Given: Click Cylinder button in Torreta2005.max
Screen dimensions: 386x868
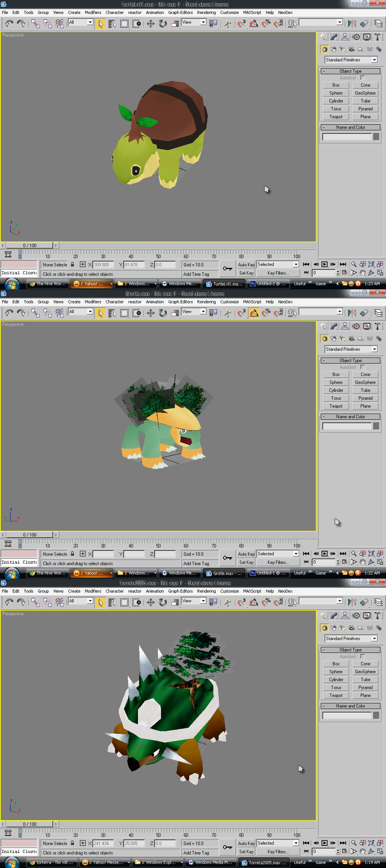Looking at the screenshot, I should click(x=336, y=680).
